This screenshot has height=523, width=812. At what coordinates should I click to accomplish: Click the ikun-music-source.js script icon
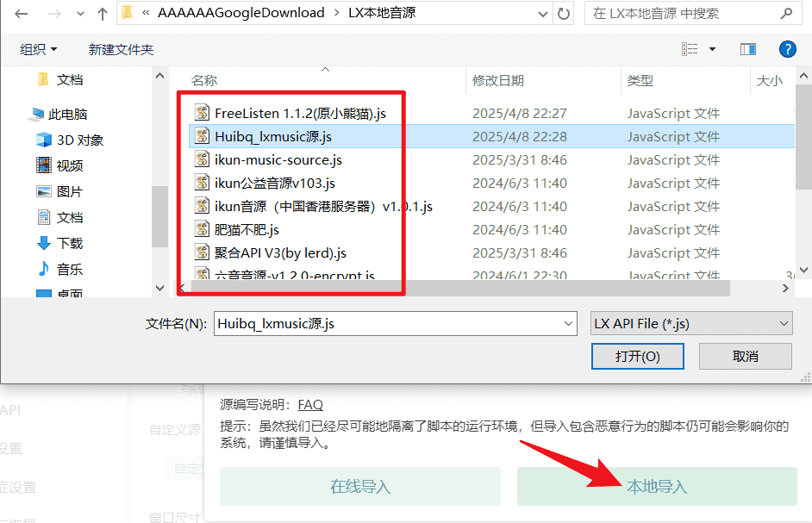[202, 159]
